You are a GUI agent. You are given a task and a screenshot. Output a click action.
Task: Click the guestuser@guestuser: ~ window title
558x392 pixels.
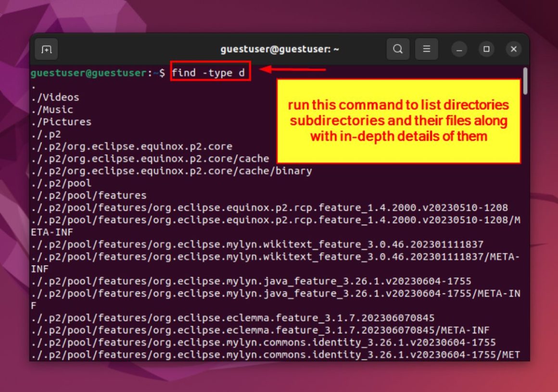click(279, 49)
